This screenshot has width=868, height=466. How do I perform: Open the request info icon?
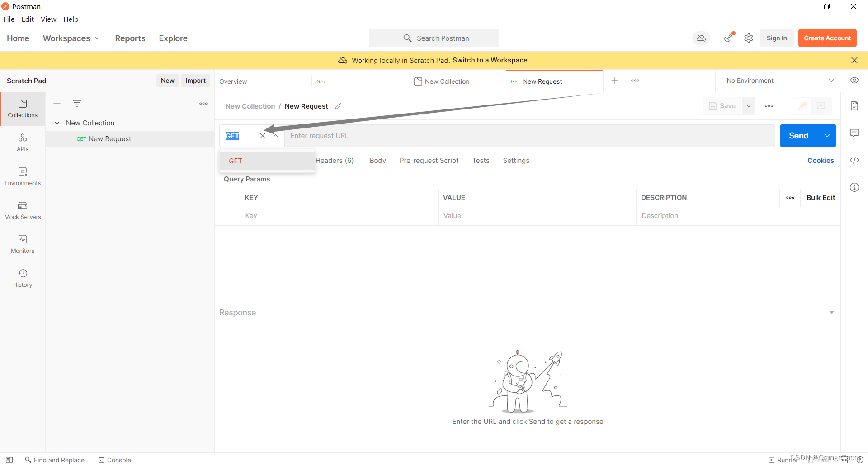pos(854,187)
